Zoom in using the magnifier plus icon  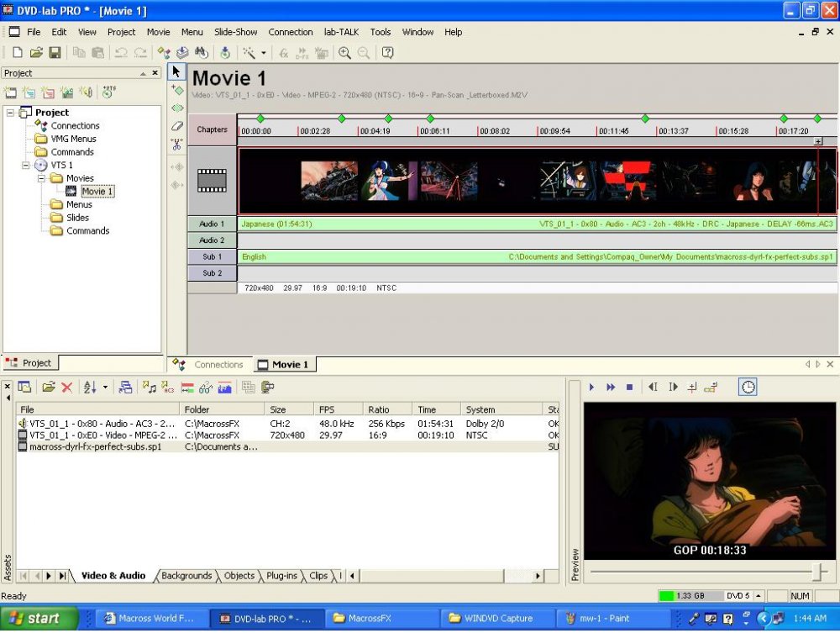344,52
